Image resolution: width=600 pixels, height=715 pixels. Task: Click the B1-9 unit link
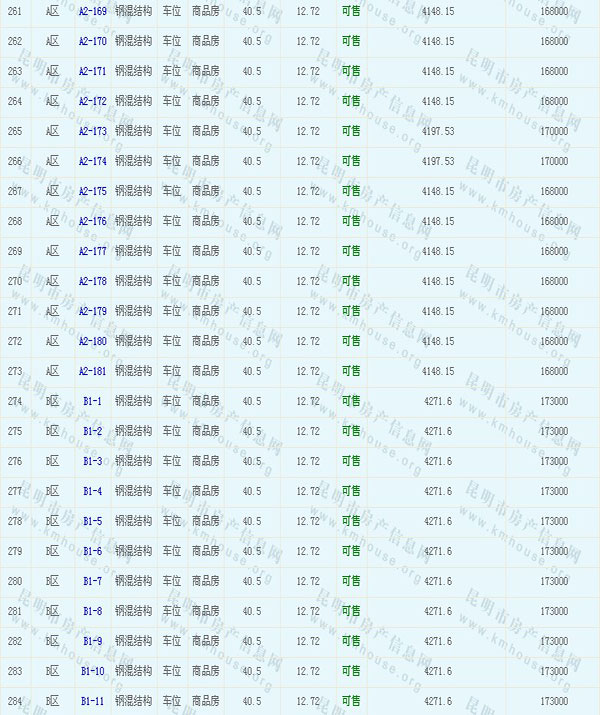point(92,641)
